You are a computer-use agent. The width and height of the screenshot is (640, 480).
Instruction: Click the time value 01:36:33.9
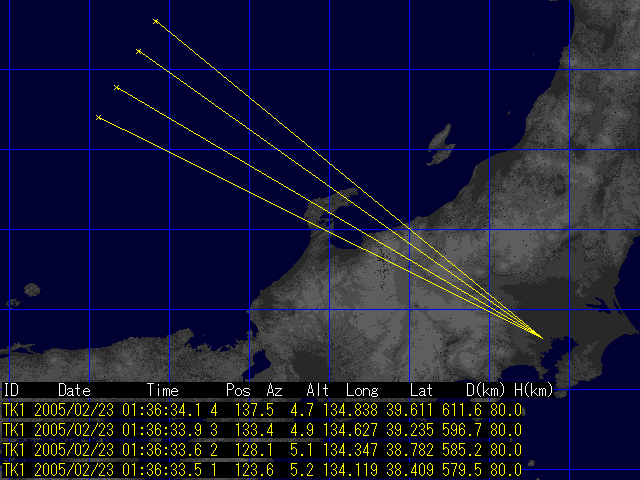(x=160, y=425)
